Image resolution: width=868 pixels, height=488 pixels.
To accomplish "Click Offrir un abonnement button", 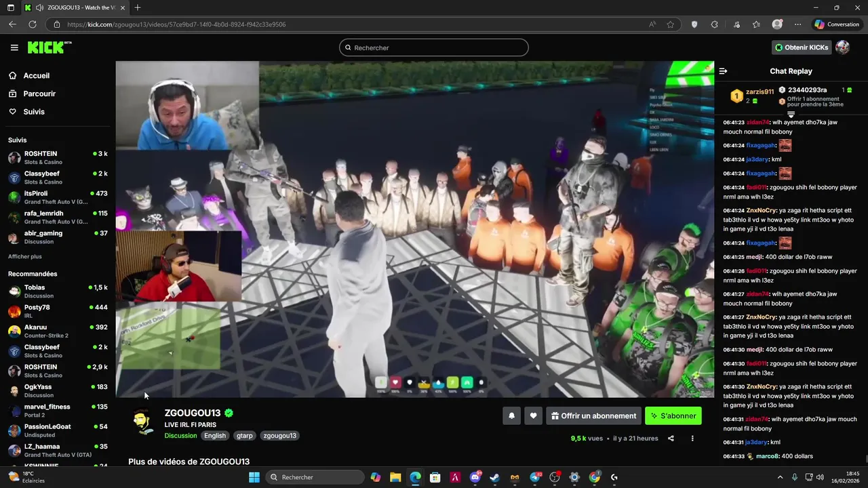I will coord(593,416).
